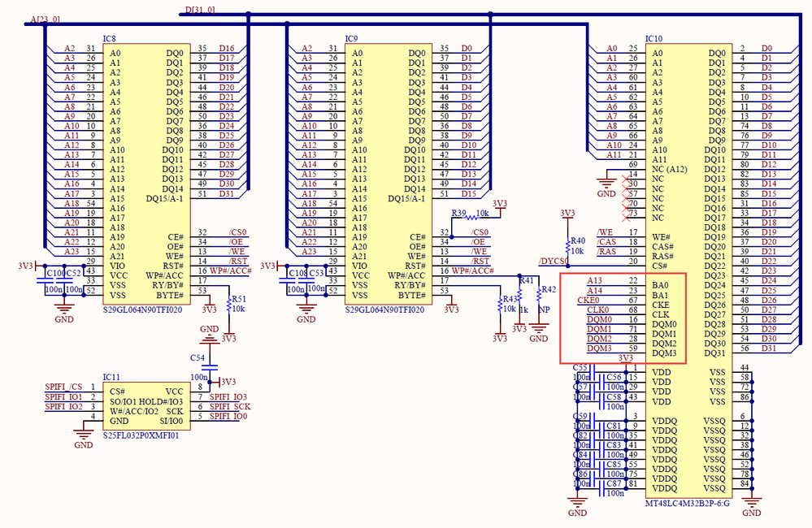Click the C58 capacitor designator
This screenshot has width=812, height=528.
pos(614,397)
